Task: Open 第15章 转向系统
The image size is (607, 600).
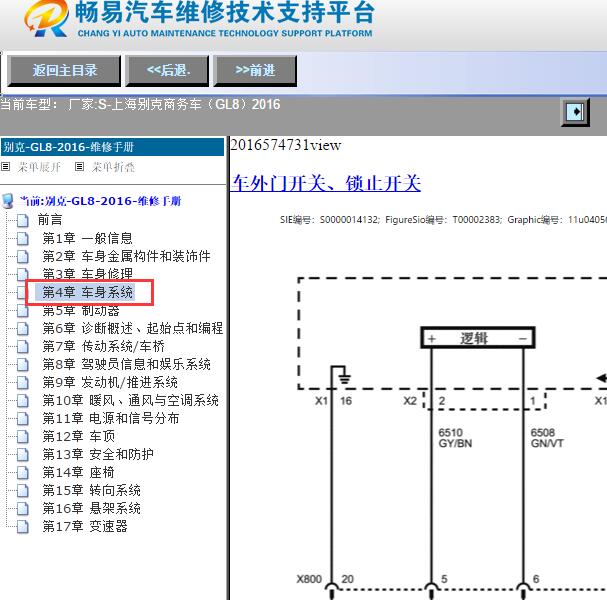Action: (x=91, y=490)
